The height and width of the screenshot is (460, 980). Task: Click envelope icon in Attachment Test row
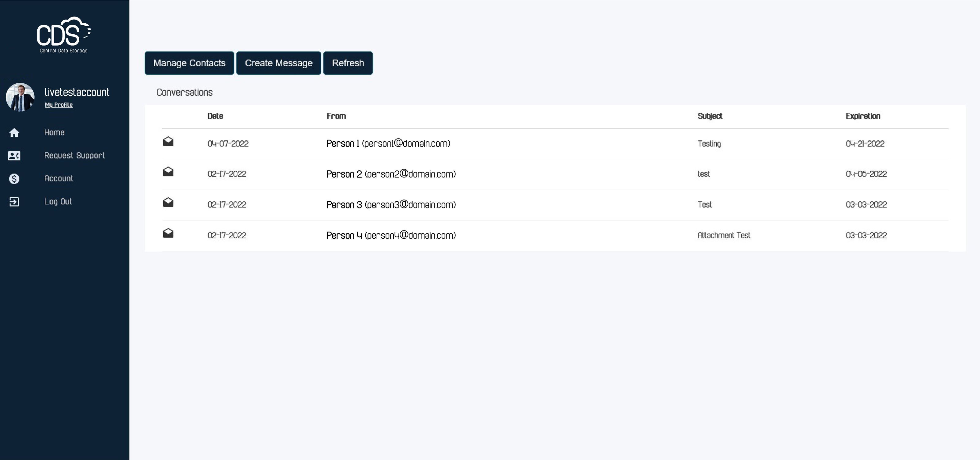click(168, 233)
